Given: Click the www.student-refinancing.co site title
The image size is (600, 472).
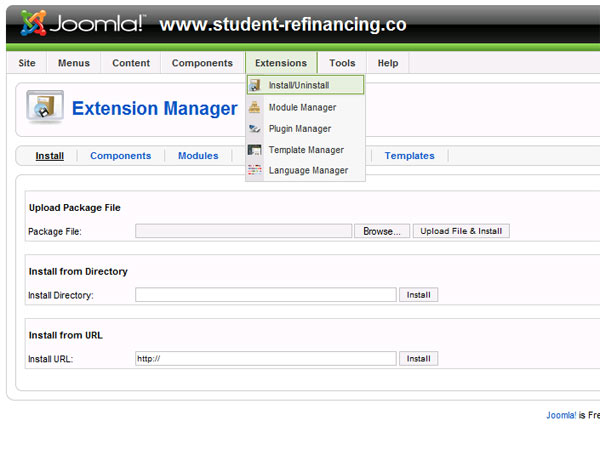Looking at the screenshot, I should click(283, 24).
